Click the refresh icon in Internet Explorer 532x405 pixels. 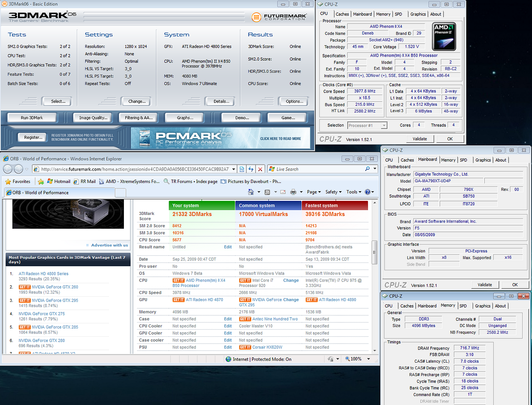coord(251,169)
